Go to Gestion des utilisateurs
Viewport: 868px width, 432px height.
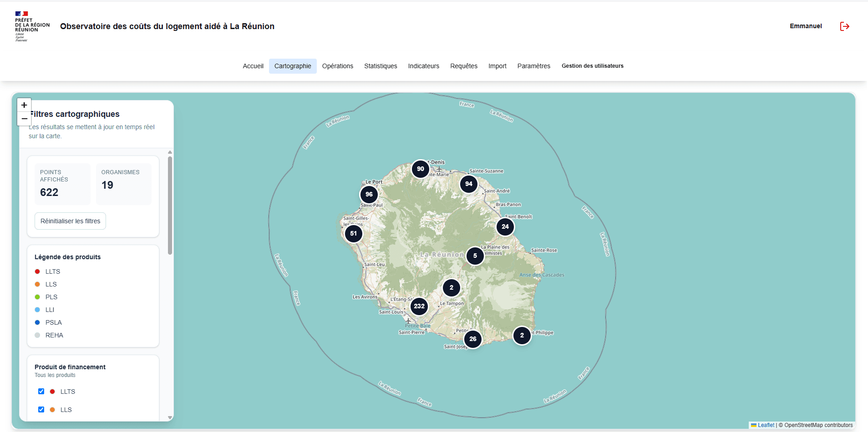point(593,66)
